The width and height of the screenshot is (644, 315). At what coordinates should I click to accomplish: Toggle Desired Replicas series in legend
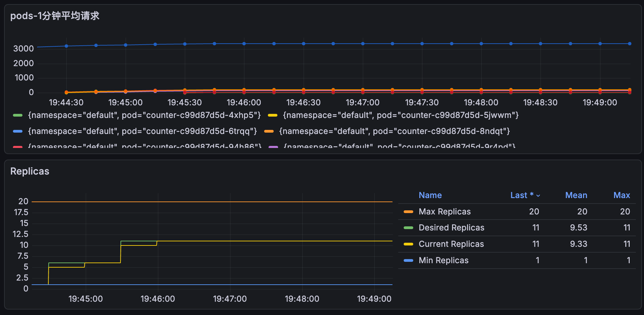click(x=451, y=228)
